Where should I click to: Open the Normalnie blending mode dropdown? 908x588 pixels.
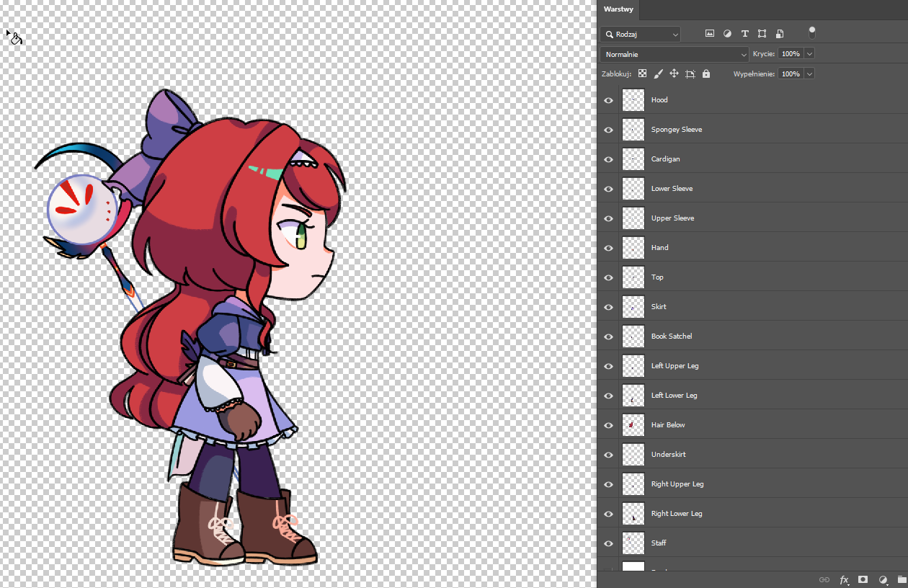tap(675, 54)
